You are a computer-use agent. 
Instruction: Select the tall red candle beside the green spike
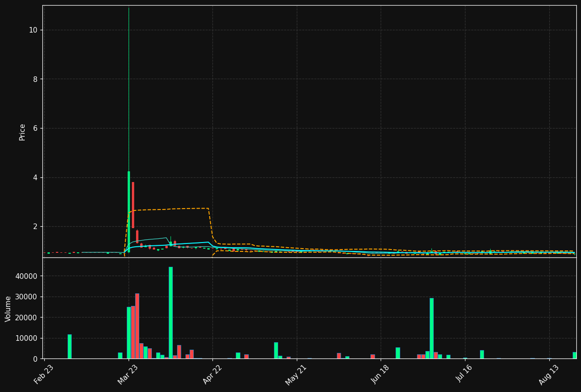pos(133,205)
